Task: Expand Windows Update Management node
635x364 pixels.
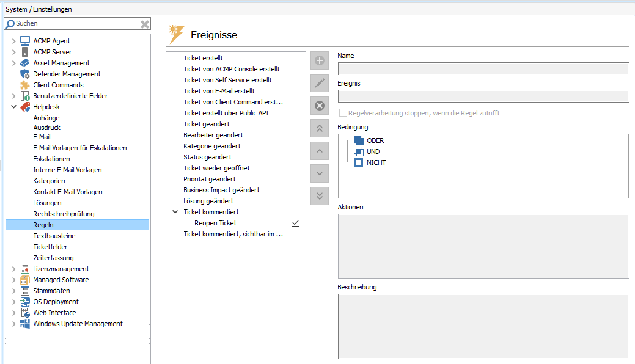Action: pyautogui.click(x=14, y=324)
